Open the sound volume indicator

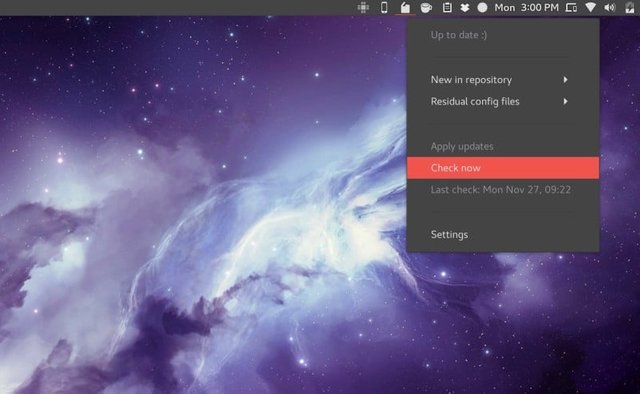tap(609, 7)
